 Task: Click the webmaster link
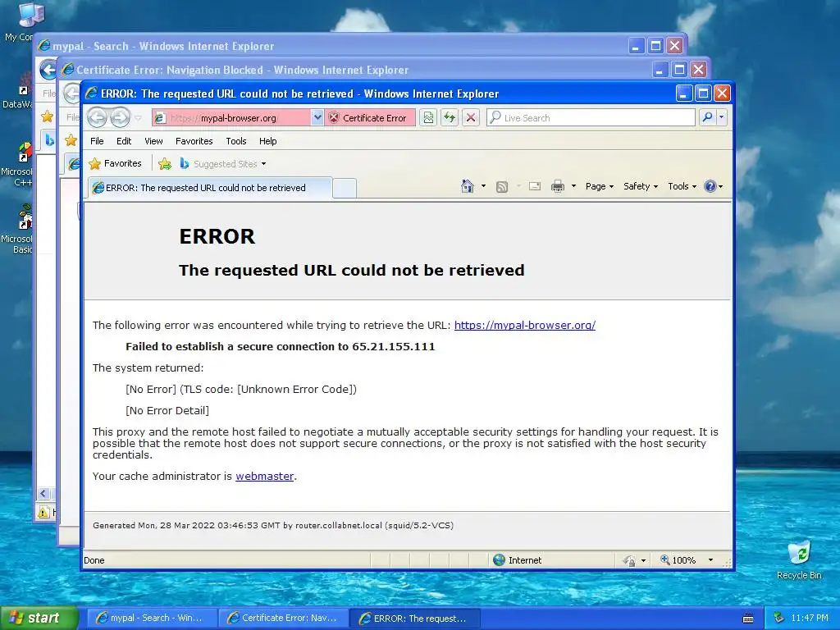pos(265,477)
